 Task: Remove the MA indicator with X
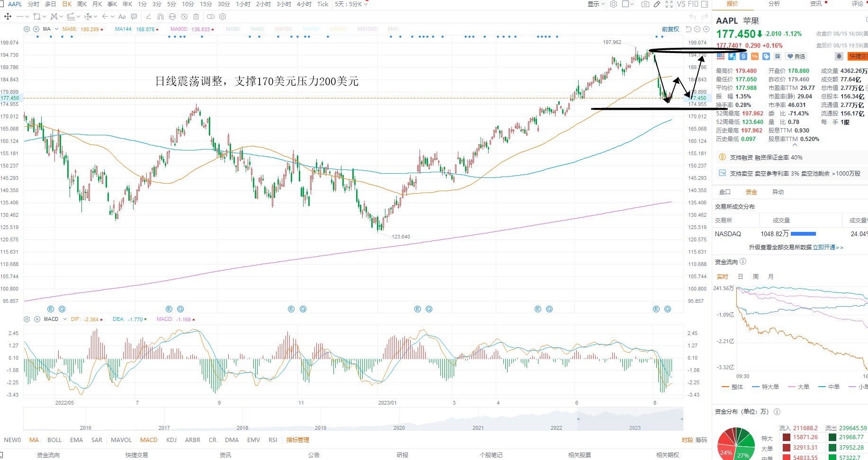[x=36, y=29]
